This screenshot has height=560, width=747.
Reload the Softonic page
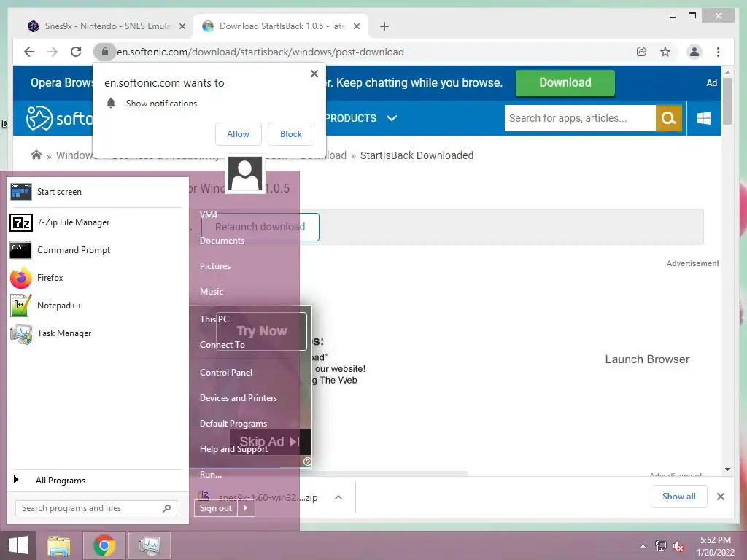76,52
